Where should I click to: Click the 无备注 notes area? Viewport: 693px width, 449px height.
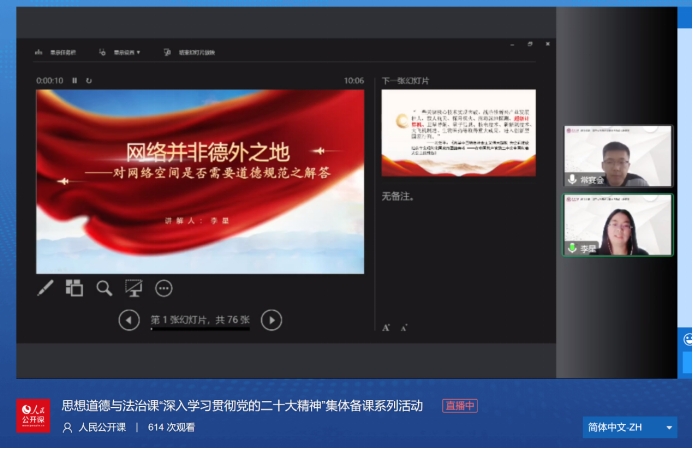point(398,196)
